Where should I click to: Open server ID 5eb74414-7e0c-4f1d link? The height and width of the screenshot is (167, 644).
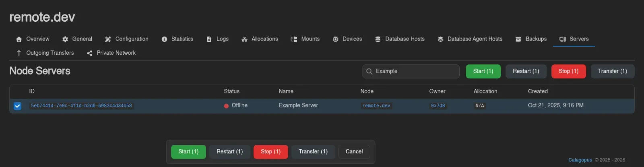tap(81, 106)
